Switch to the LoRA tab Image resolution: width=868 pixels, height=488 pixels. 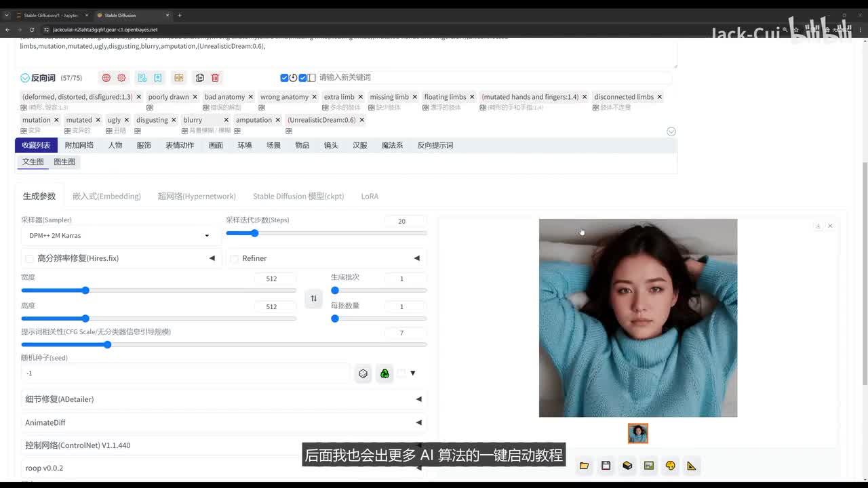[x=370, y=197]
